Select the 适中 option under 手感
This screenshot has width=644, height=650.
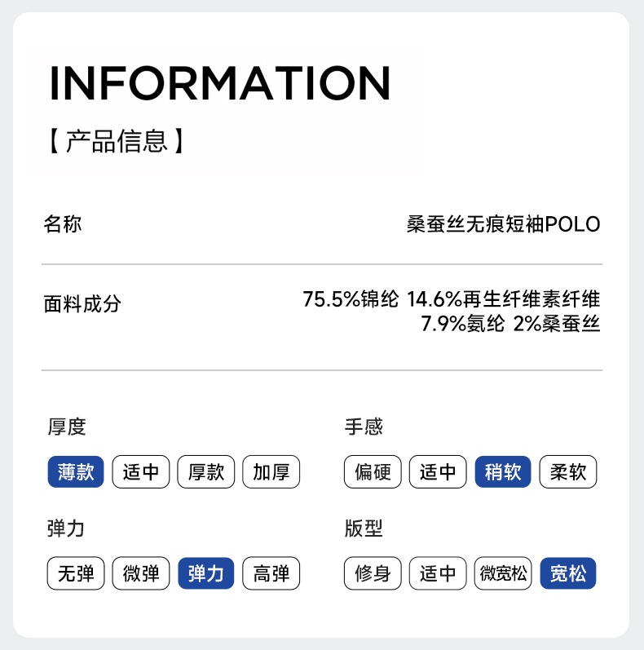click(x=438, y=471)
